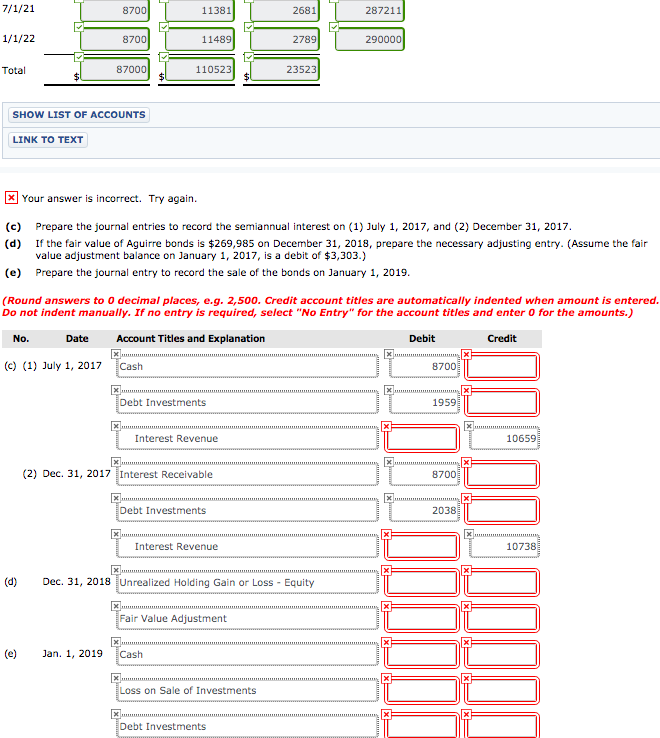The width and height of the screenshot is (660, 738).
Task: Click the 7/1/21 carrying amount field 287211
Action: point(370,10)
